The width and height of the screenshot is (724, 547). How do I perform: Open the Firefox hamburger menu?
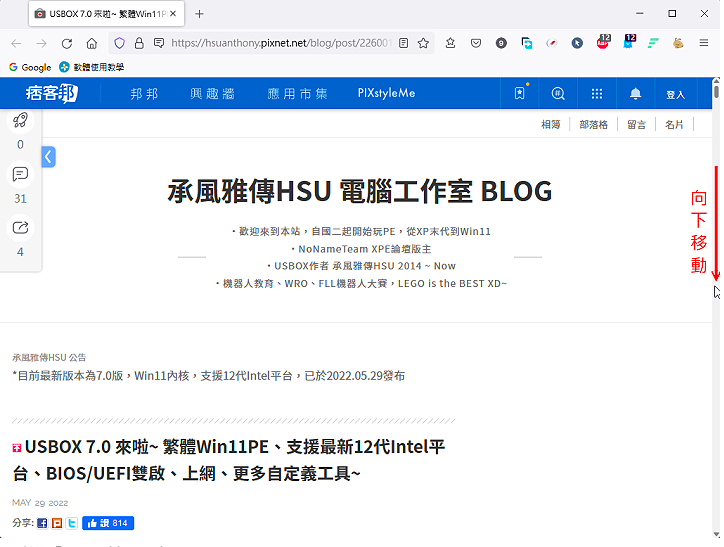(x=704, y=43)
